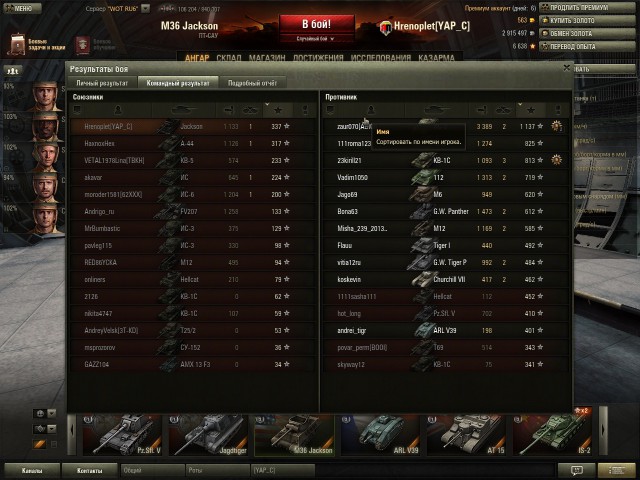Tick the small checkbox beside favorites filter
The height and width of the screenshot is (480, 640).
click(x=53, y=444)
